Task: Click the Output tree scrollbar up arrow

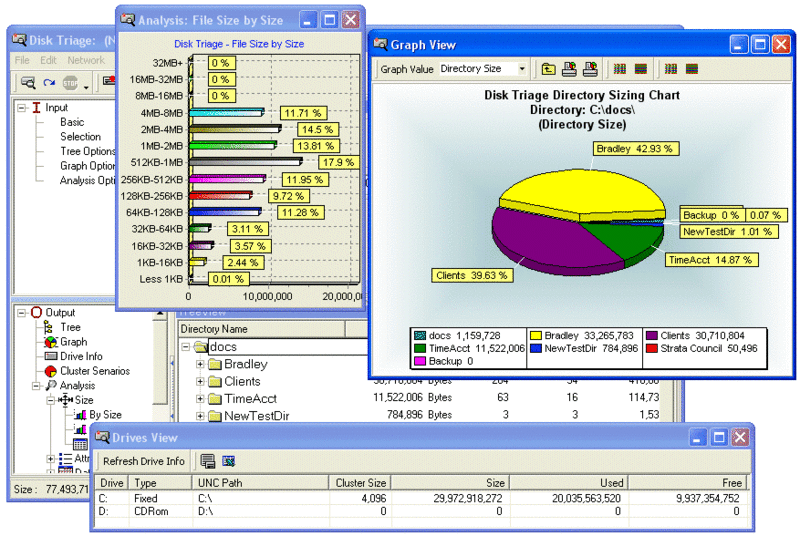Action: (160, 313)
